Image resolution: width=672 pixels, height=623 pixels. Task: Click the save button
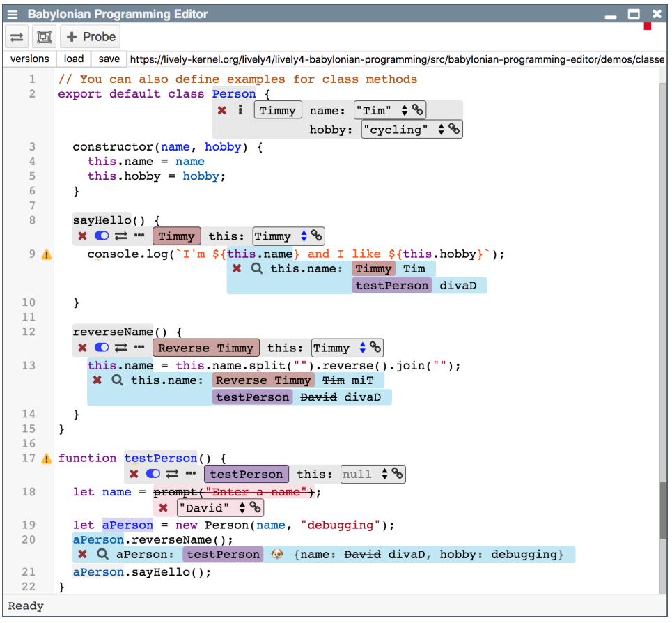coord(109,59)
